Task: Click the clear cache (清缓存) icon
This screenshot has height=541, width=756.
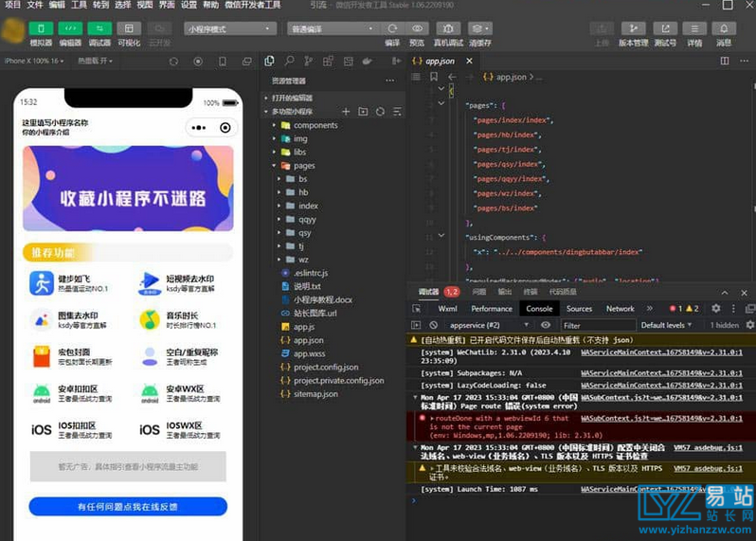Action: 479,28
